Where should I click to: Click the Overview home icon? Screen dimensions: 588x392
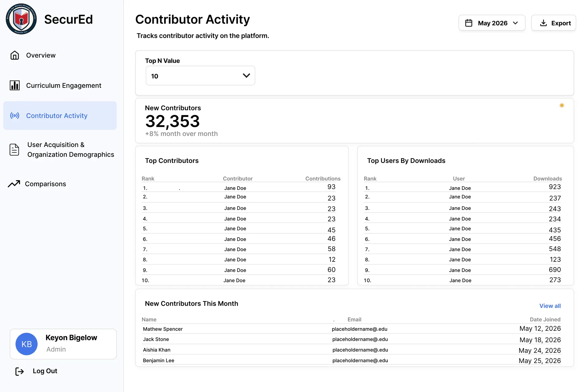[x=15, y=55]
